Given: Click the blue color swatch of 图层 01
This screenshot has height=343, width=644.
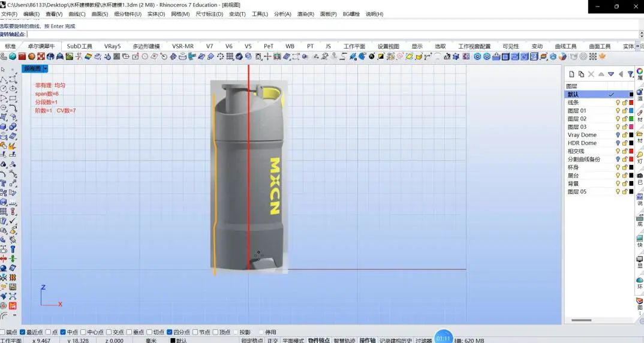Looking at the screenshot, I should click(x=631, y=110).
